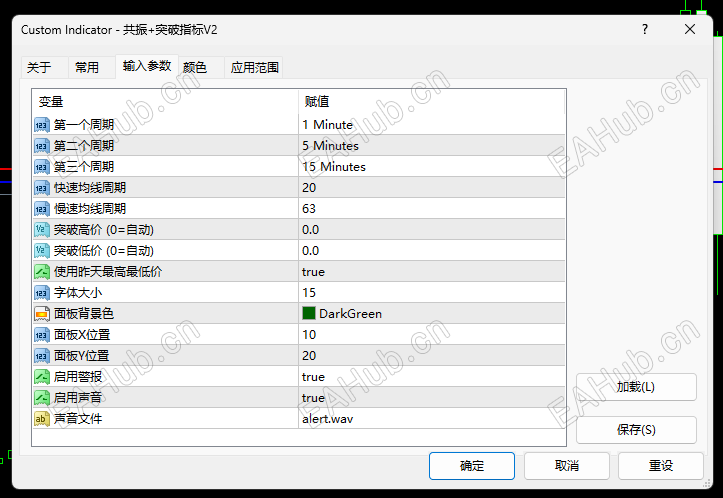This screenshot has width=723, height=498.
Task: Select the 面板X位置 variable name
Action: click(82, 335)
